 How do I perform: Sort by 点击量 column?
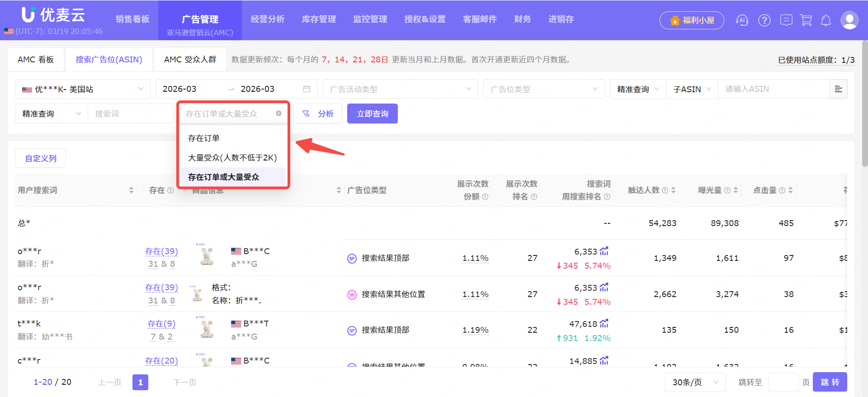click(790, 190)
